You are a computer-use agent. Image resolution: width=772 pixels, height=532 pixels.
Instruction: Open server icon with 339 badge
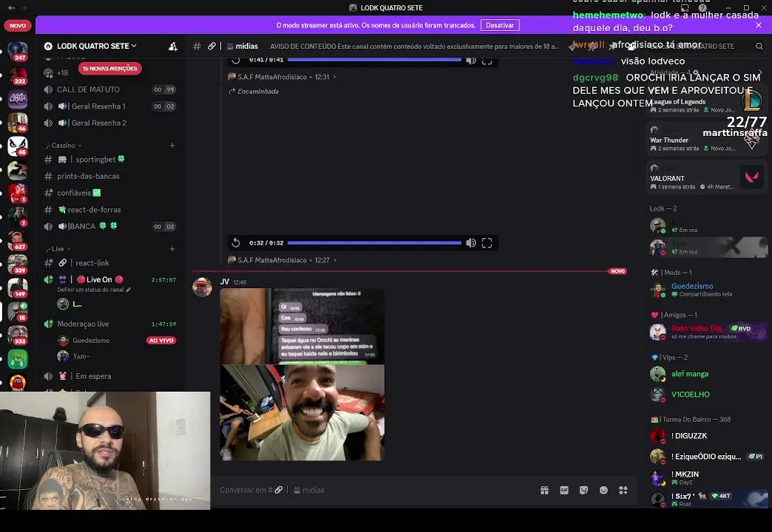pyautogui.click(x=18, y=265)
